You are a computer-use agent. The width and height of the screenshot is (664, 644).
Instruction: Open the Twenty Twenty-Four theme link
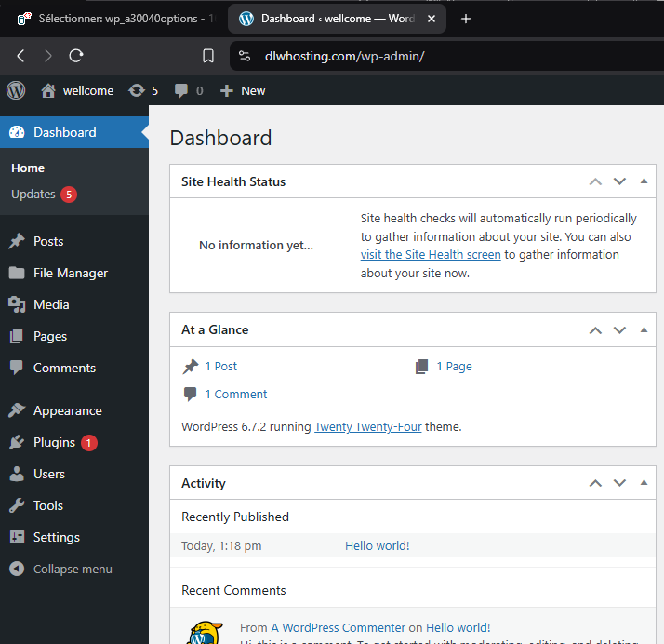click(x=367, y=427)
